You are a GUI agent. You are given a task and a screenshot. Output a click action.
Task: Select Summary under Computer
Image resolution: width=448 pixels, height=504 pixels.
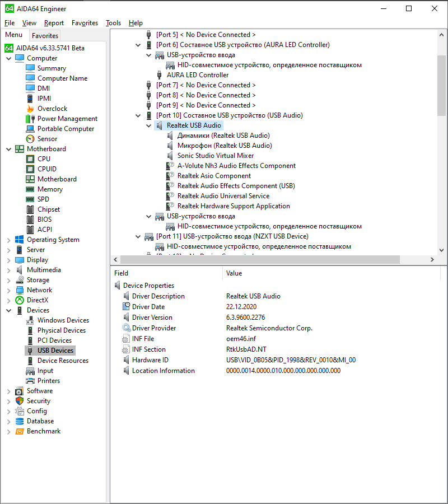click(x=52, y=68)
